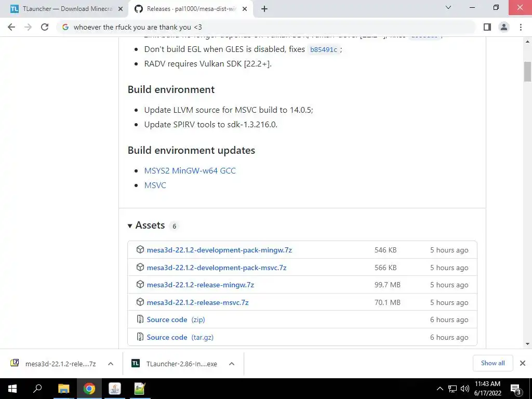Click package icon beside development-pack-msvc
The width and height of the screenshot is (532, 399).
pyautogui.click(x=140, y=268)
